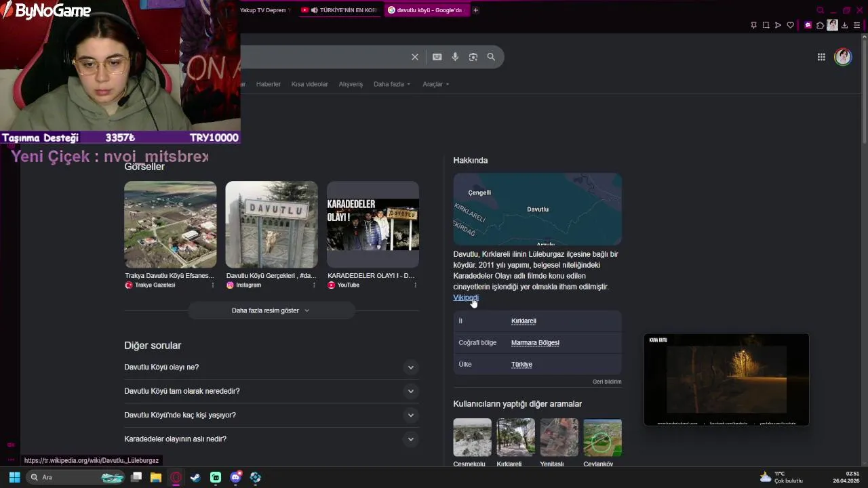868x488 pixels.
Task: Open options for YouTube image result
Action: [x=415, y=285]
